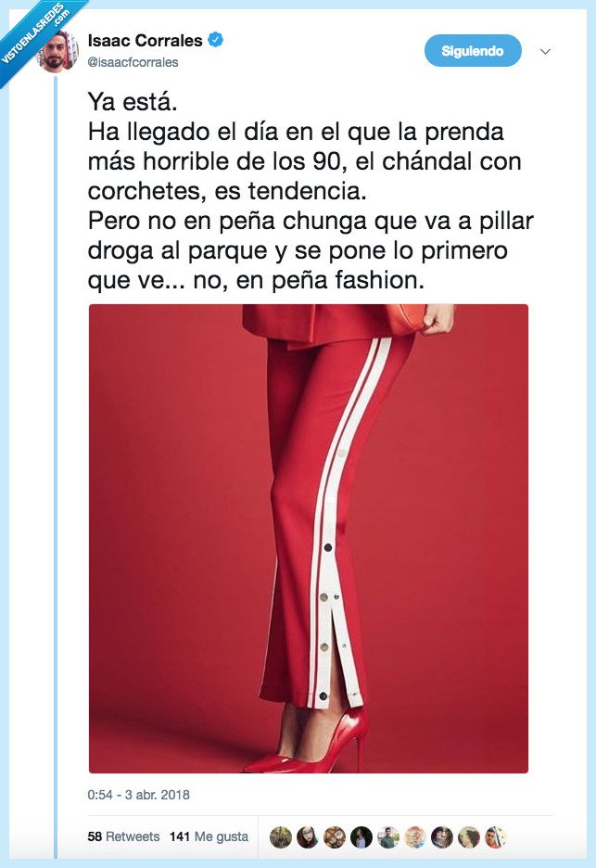Screen dimensions: 596x868
Task: Open the third liker's avatar
Action: tap(335, 837)
